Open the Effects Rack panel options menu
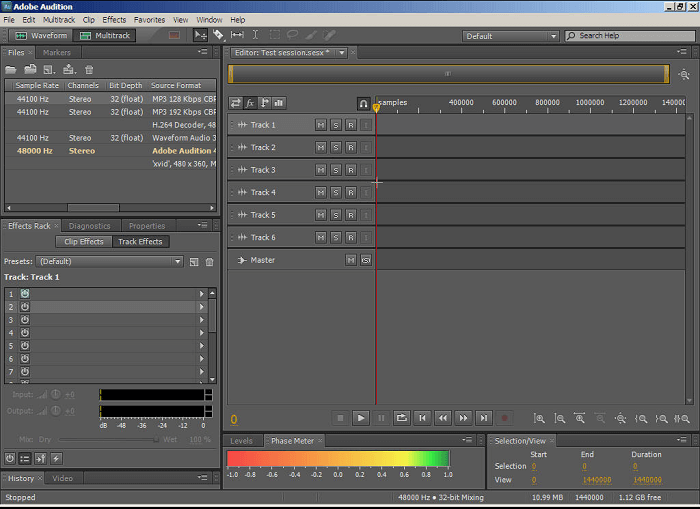The height and width of the screenshot is (509, 700). pos(203,225)
